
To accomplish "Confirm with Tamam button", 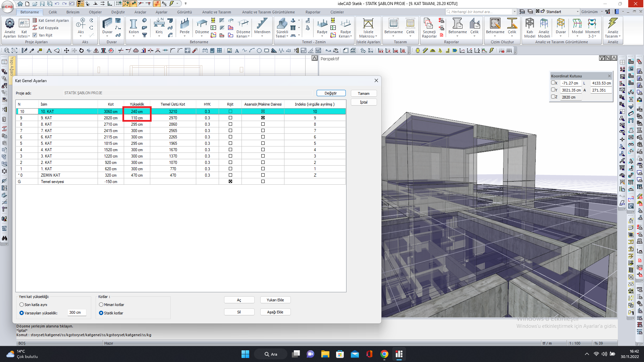I will 364,94.
